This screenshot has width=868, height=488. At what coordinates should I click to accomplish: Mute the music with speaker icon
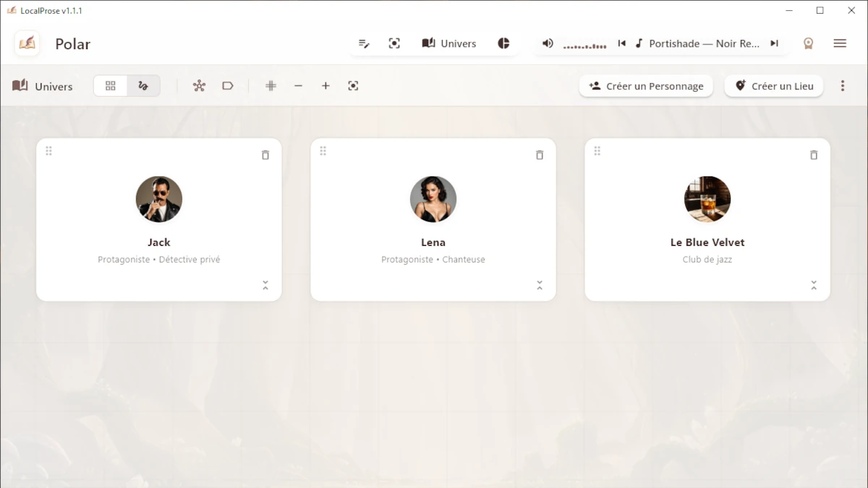[x=548, y=43]
